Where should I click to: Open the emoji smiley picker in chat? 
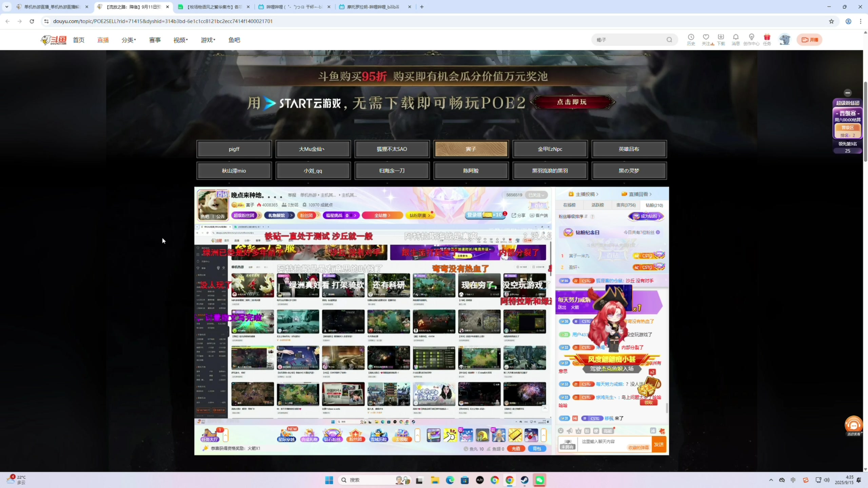pyautogui.click(x=561, y=431)
